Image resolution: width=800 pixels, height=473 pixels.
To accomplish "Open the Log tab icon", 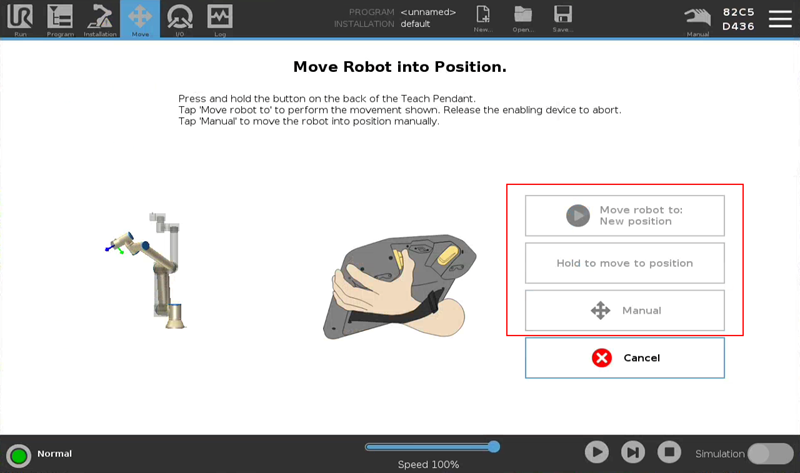I will tap(220, 18).
